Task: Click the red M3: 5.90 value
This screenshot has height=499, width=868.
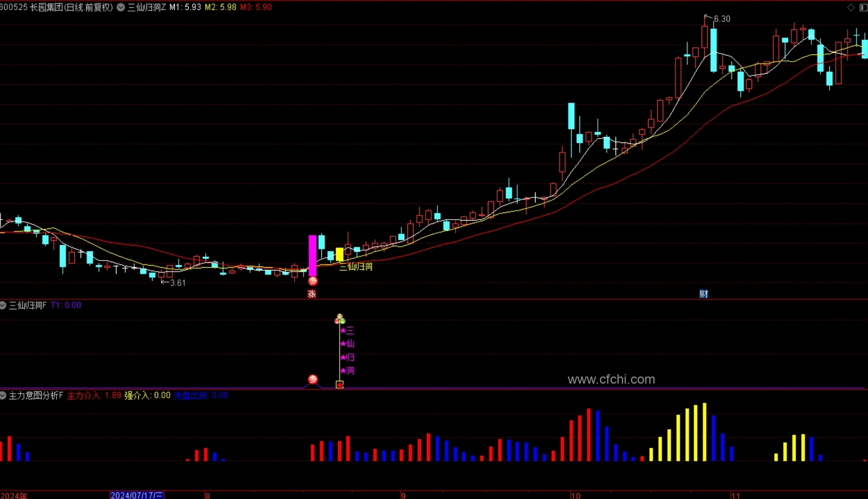Action: pos(256,7)
